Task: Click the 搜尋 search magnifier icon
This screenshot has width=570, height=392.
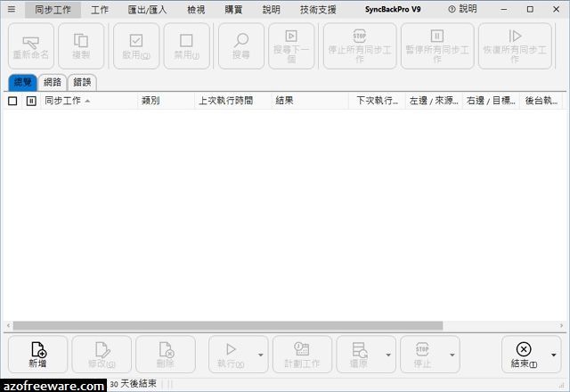Action: (x=241, y=40)
